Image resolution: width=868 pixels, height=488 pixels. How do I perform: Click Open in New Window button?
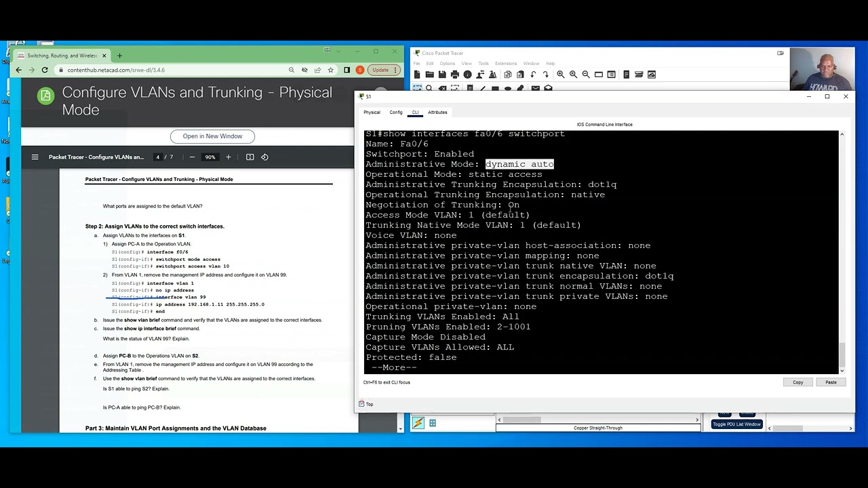click(x=212, y=136)
